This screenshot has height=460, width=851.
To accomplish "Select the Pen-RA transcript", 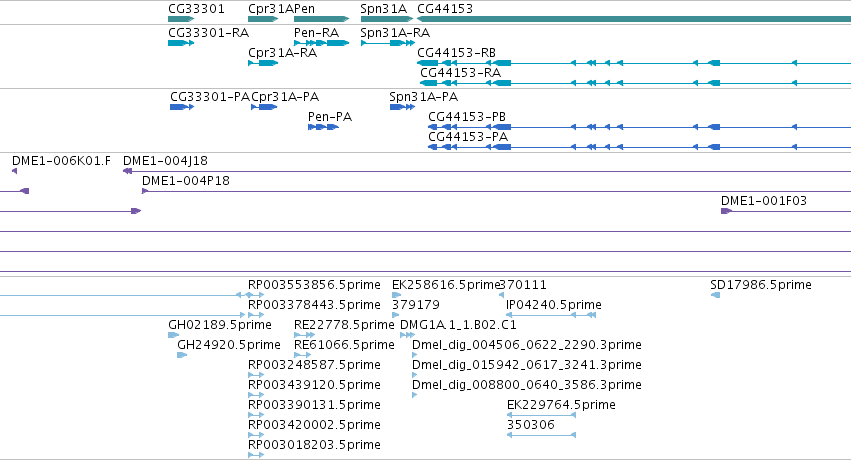I will tap(321, 43).
